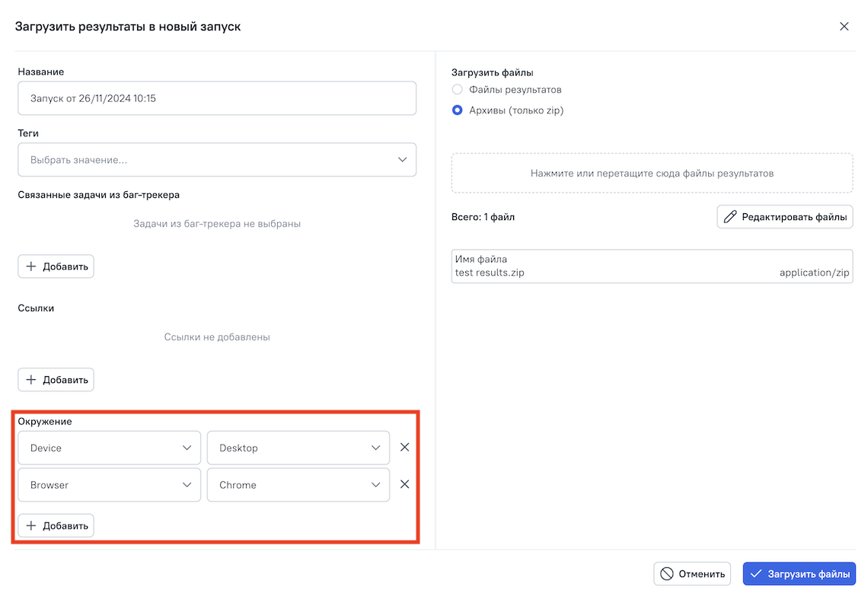Click the Редактировать файлы button

[785, 217]
